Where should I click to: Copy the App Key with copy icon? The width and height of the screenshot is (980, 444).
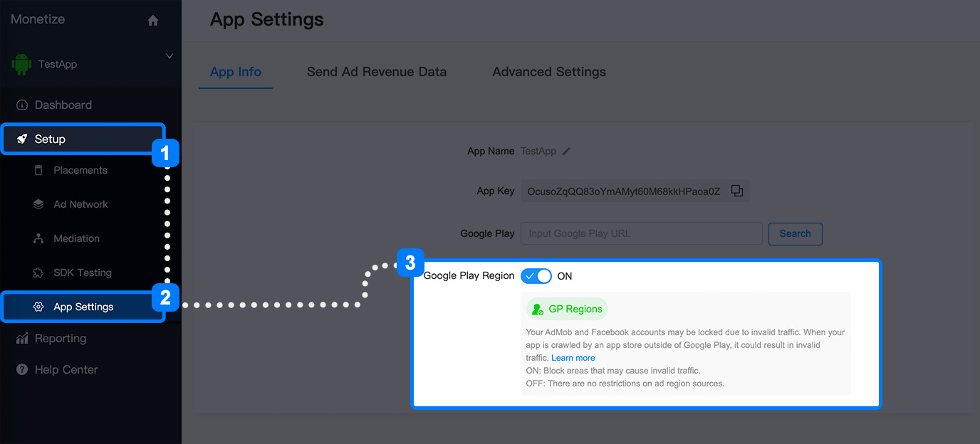(x=737, y=191)
